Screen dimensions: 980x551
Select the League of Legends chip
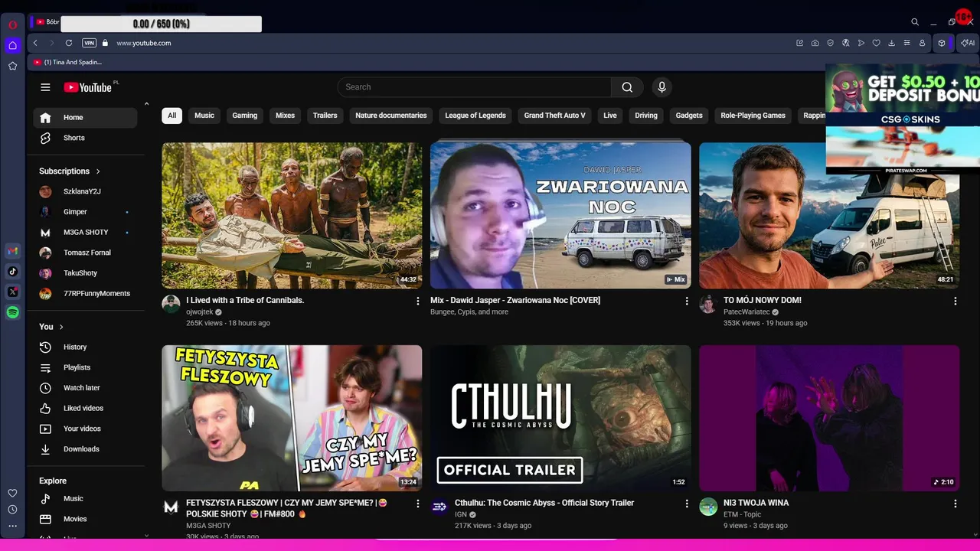475,116
